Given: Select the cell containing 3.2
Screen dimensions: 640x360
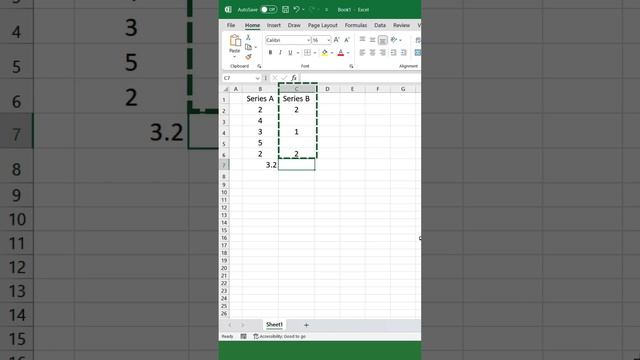Looking at the screenshot, I should (260, 165).
